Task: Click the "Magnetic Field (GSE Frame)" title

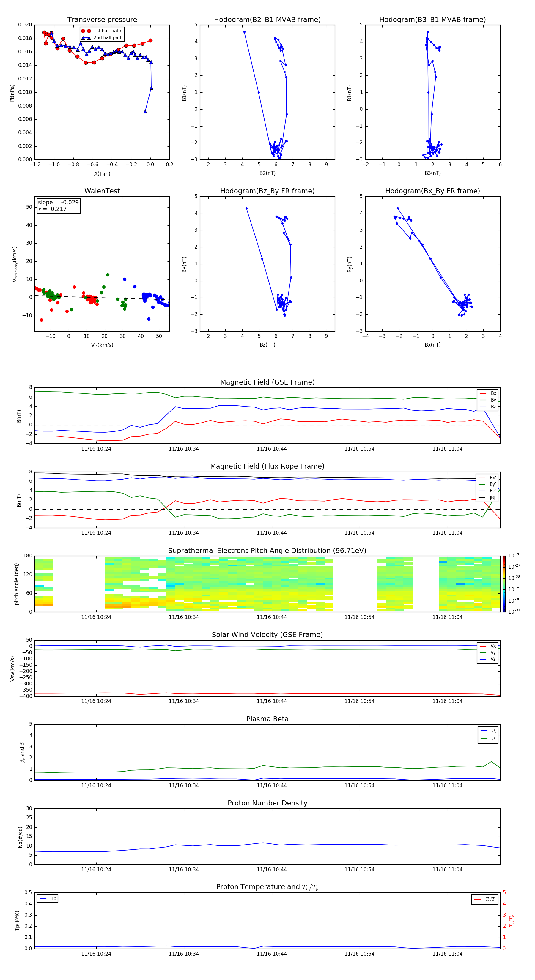Action: pos(267,382)
